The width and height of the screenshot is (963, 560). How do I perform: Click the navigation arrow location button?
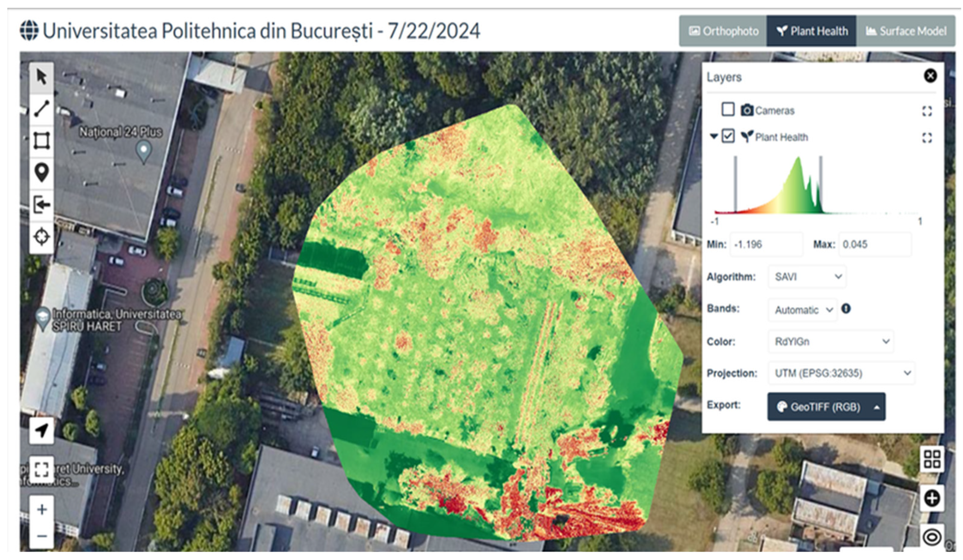pyautogui.click(x=42, y=431)
